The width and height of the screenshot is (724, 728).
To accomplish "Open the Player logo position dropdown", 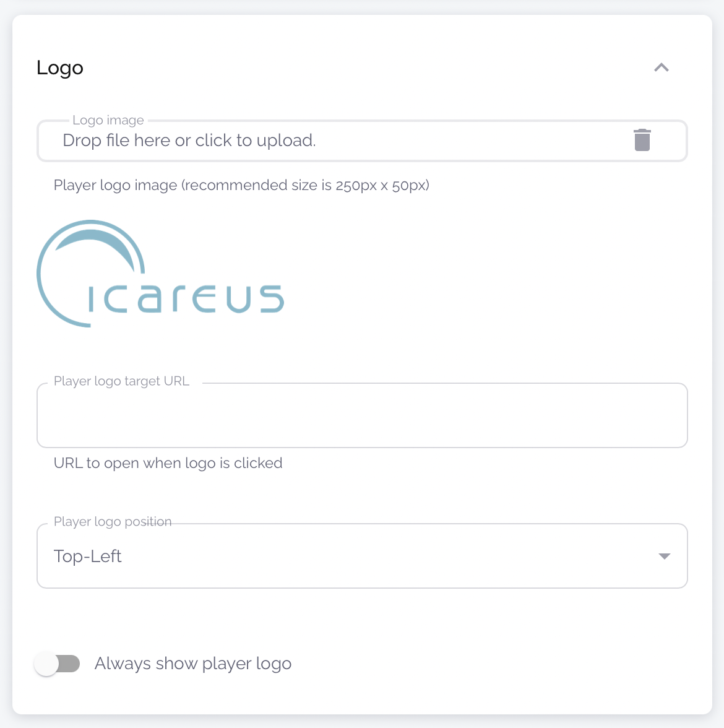I will tap(362, 556).
